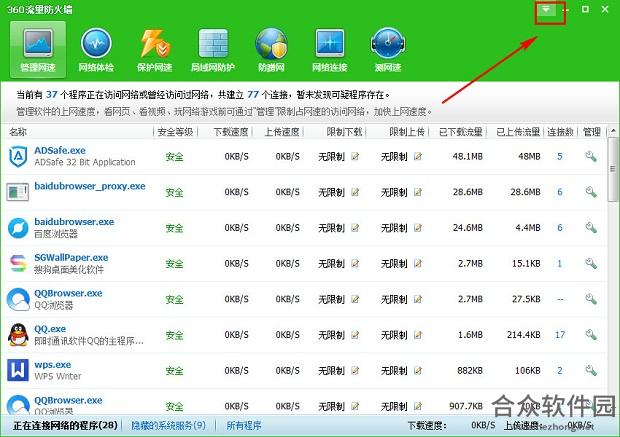Open manage wrench for SGWallPaper.exe
Image resolution: width=620 pixels, height=437 pixels.
tap(591, 263)
